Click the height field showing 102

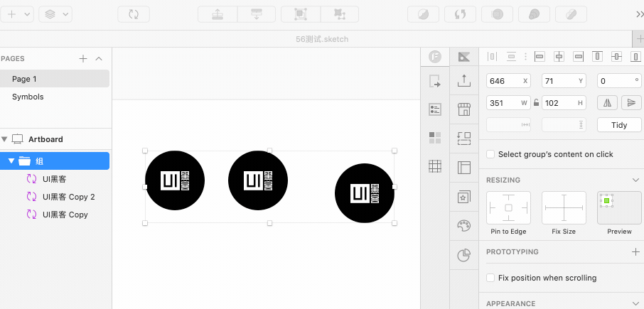click(564, 103)
